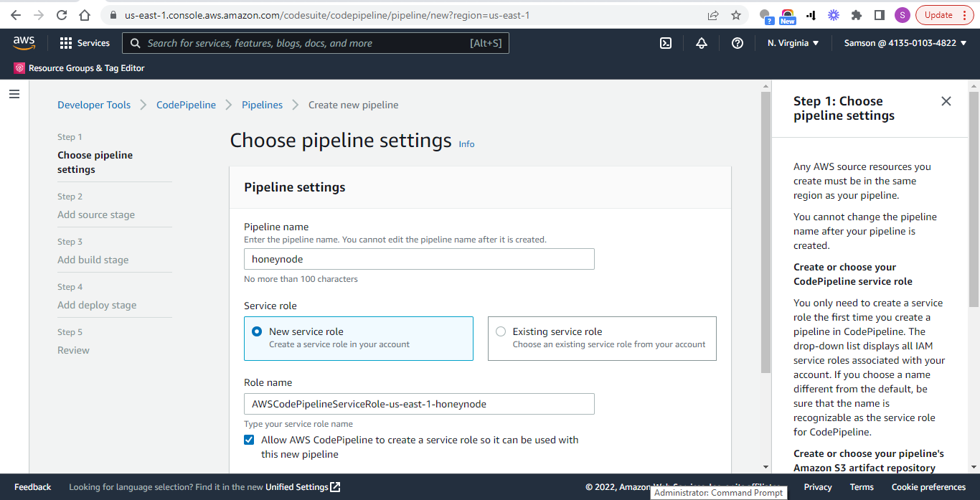Uncheck allow CodePipeline to create service role
Image resolution: width=980 pixels, height=500 pixels.
click(x=249, y=439)
